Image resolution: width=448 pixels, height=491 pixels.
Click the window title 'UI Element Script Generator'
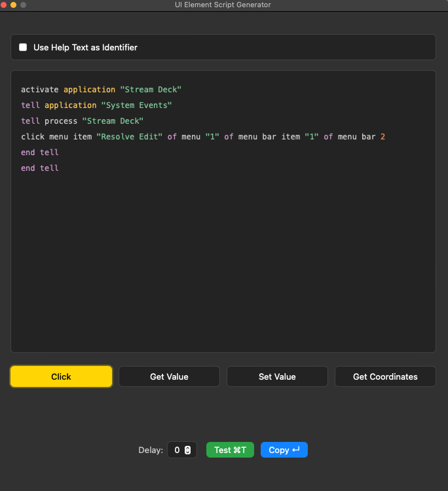pyautogui.click(x=223, y=5)
